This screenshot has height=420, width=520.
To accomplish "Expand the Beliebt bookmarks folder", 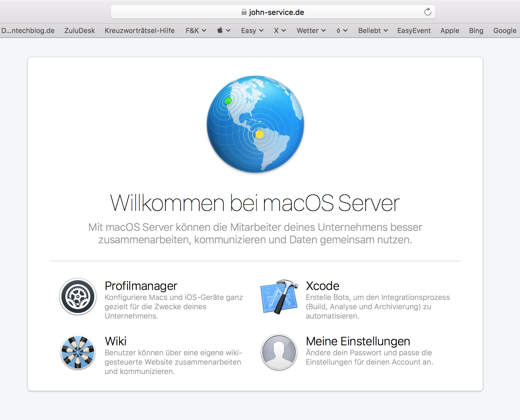I will [373, 30].
